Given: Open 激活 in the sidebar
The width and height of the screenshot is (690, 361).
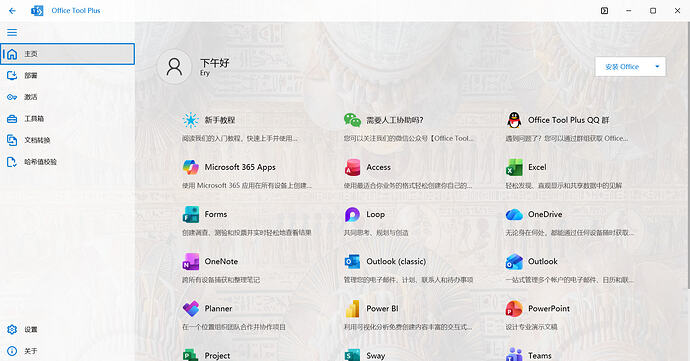Looking at the screenshot, I should 67,97.
